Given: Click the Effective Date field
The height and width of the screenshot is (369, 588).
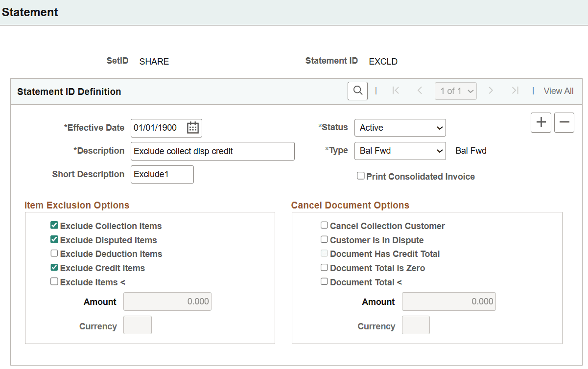Looking at the screenshot, I should click(166, 128).
